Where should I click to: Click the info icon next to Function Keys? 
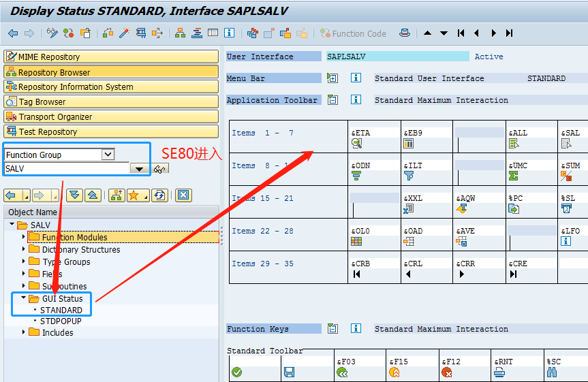point(356,328)
